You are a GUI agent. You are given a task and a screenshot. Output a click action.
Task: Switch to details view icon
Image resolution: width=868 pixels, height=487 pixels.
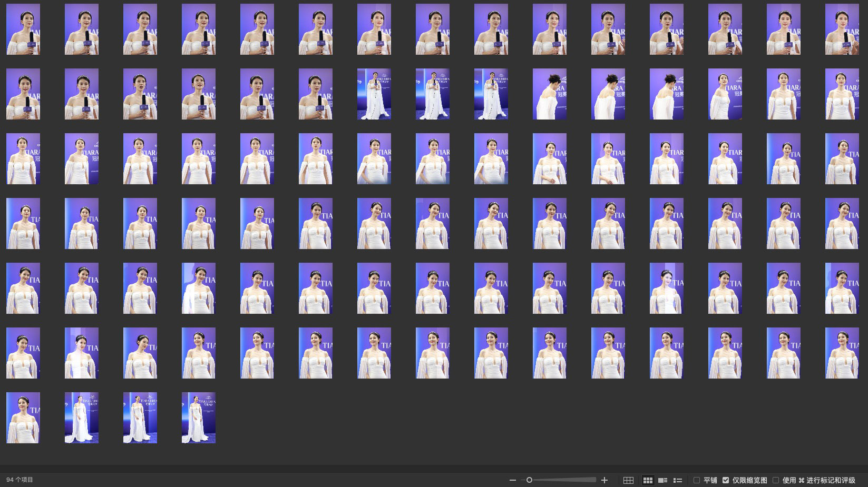pyautogui.click(x=663, y=480)
